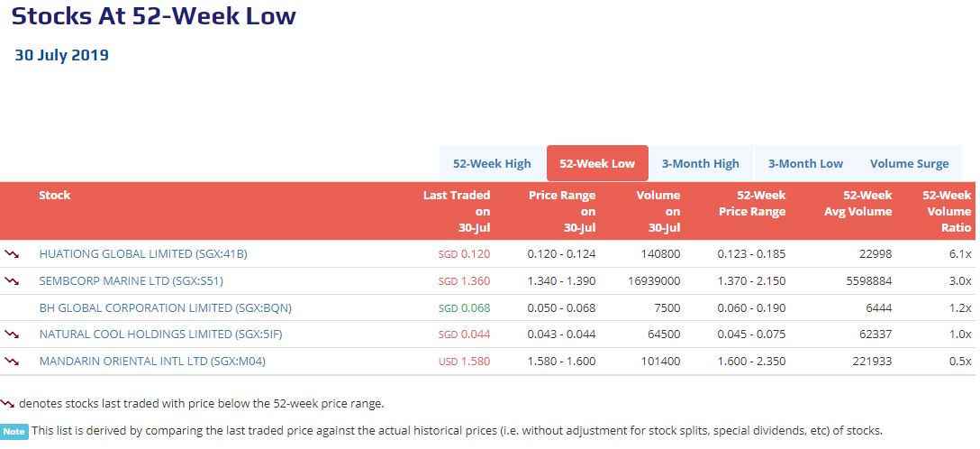Viewport: 980px width, 449px height.
Task: Click the 1.2x volume ratio
Action: point(961,307)
